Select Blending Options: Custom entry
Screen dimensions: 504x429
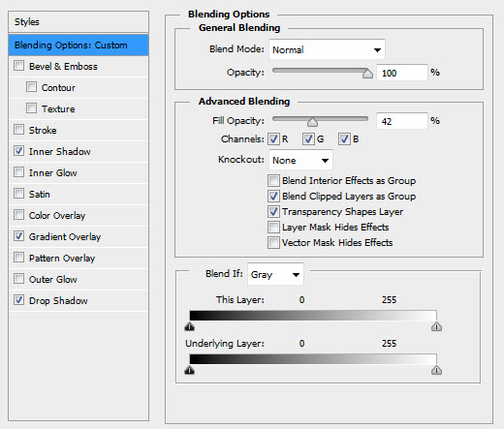click(x=79, y=45)
